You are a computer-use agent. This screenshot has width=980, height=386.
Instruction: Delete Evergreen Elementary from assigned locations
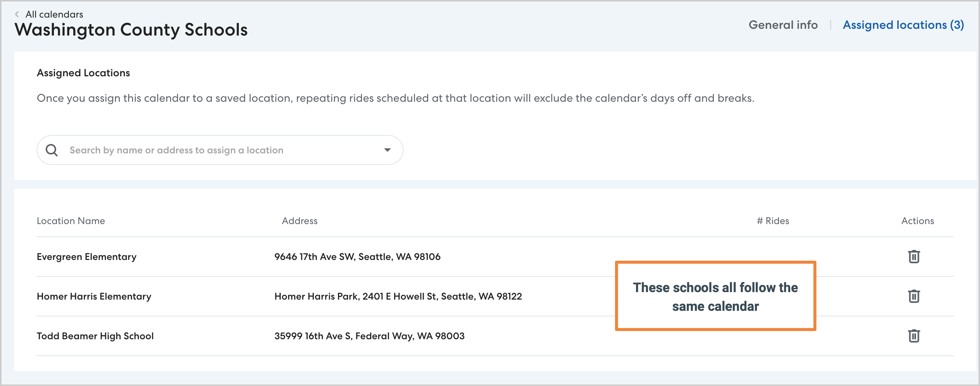click(x=913, y=257)
